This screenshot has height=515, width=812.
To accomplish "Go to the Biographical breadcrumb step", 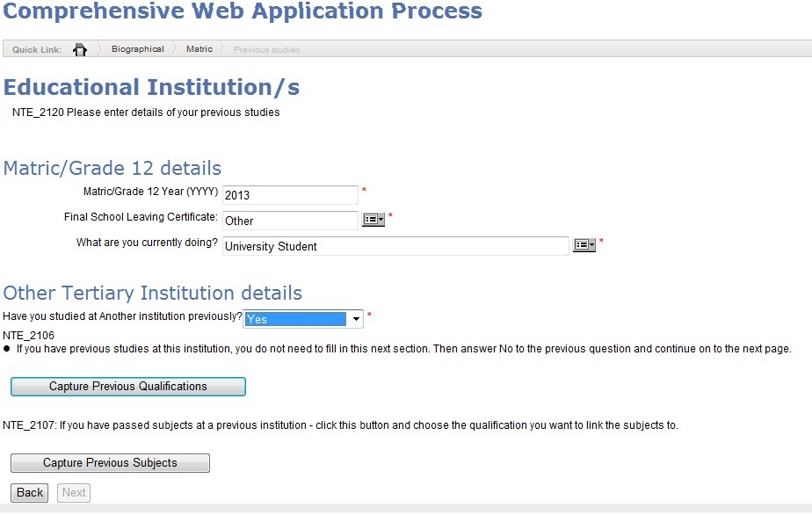I will [137, 49].
